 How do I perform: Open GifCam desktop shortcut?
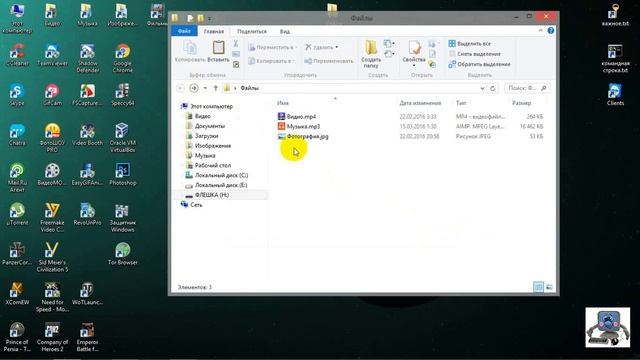(52, 95)
